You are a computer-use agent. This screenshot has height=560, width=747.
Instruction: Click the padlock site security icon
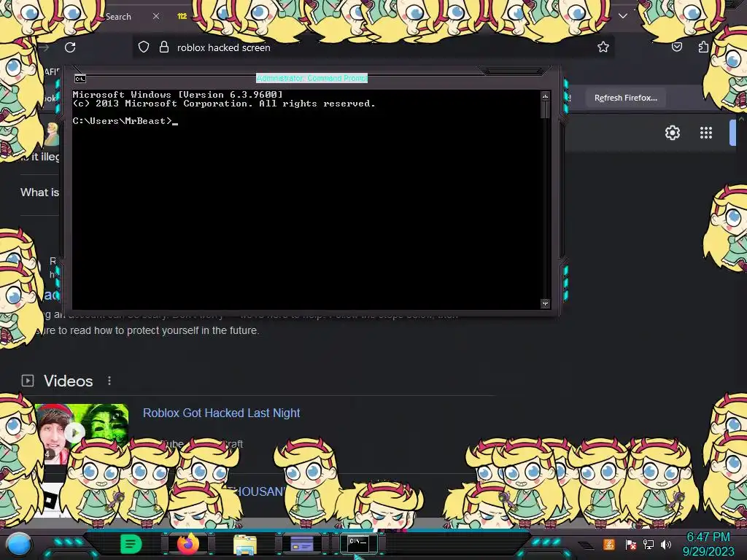(x=164, y=47)
